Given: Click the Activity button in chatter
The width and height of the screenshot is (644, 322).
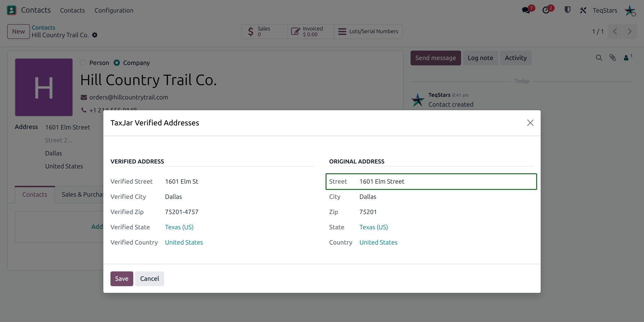Looking at the screenshot, I should click(516, 58).
